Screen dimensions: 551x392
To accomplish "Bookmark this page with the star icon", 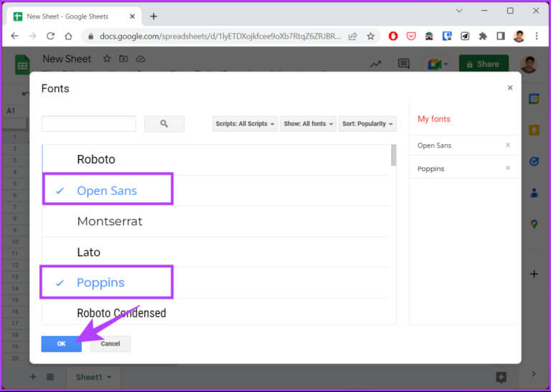I will point(371,36).
